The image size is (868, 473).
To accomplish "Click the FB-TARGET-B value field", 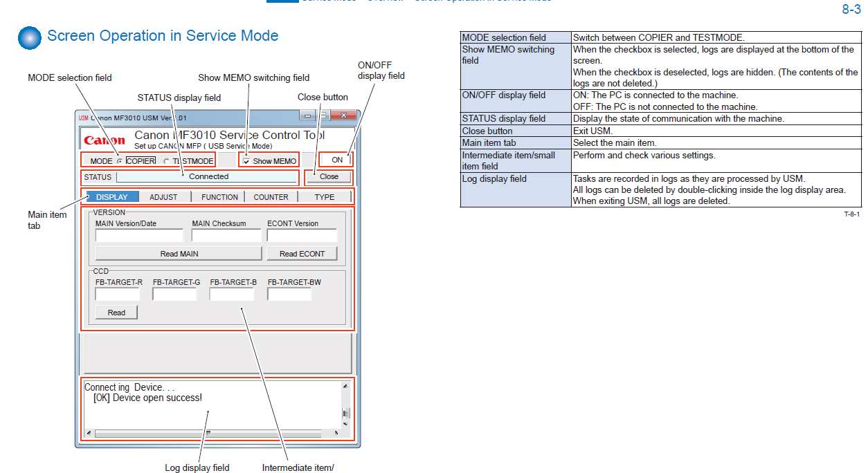I will coord(232,294).
